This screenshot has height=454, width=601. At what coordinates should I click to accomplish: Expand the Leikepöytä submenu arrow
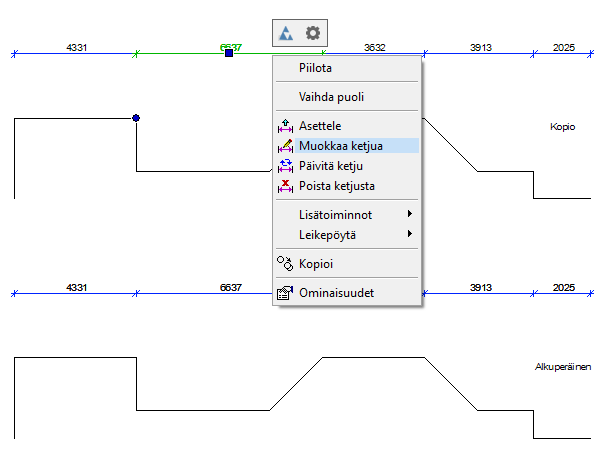[x=410, y=235]
